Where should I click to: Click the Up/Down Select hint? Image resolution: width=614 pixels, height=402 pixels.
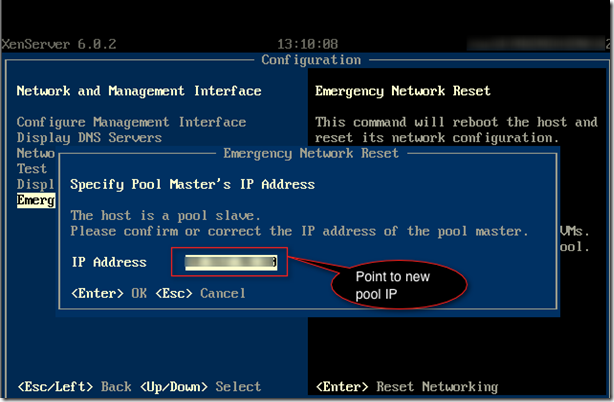click(x=200, y=387)
